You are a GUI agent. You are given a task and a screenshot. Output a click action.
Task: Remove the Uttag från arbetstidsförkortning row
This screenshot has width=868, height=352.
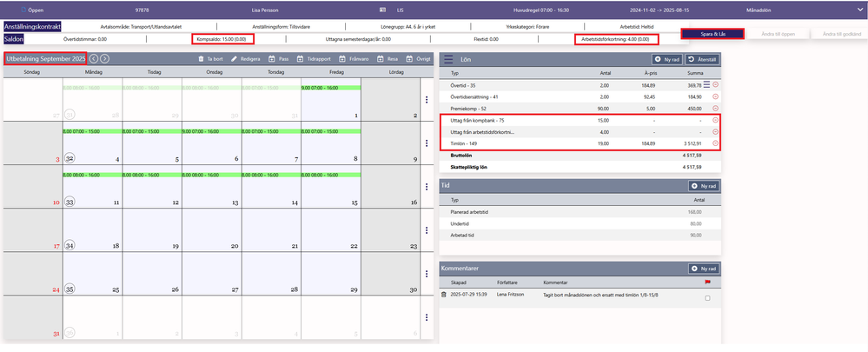tap(715, 132)
